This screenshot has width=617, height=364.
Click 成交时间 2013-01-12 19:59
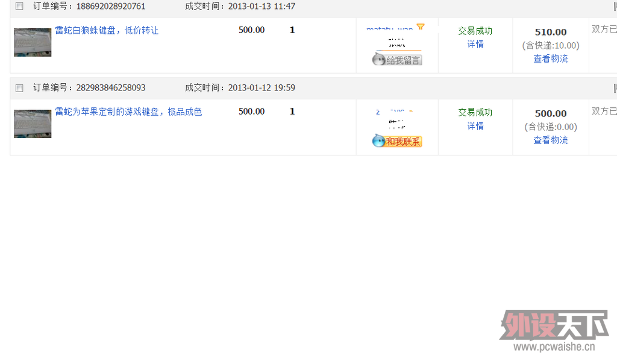pos(240,88)
